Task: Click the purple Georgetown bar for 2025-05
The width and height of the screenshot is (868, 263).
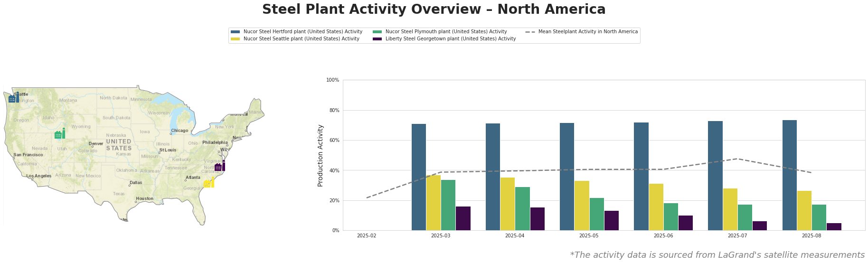Action: [x=611, y=220]
